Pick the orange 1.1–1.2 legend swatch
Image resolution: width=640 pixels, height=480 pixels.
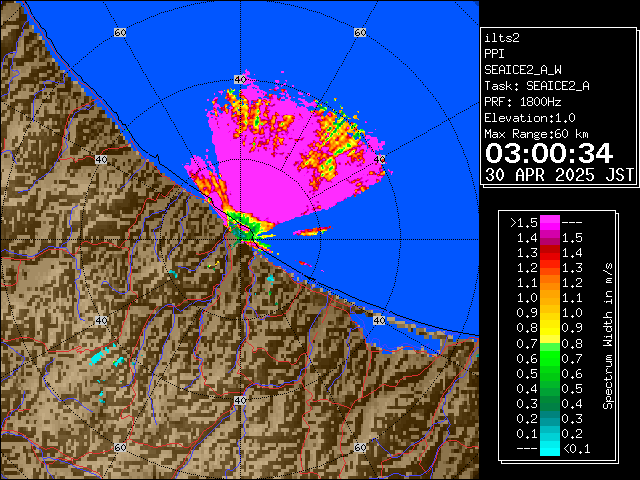(550, 283)
